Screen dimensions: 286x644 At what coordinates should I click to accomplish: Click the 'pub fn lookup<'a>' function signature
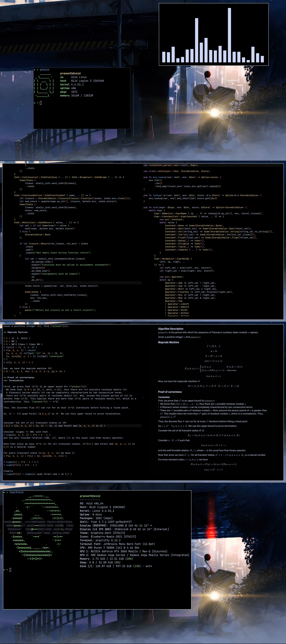click(202, 195)
